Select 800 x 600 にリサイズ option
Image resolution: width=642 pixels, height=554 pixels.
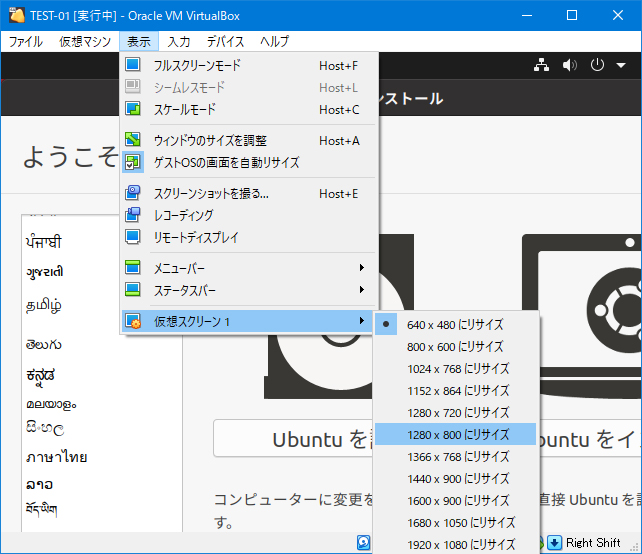click(x=455, y=346)
